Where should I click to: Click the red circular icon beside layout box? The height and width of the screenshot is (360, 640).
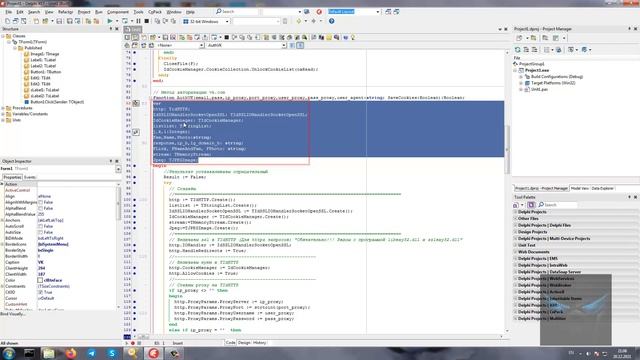pos(319,12)
